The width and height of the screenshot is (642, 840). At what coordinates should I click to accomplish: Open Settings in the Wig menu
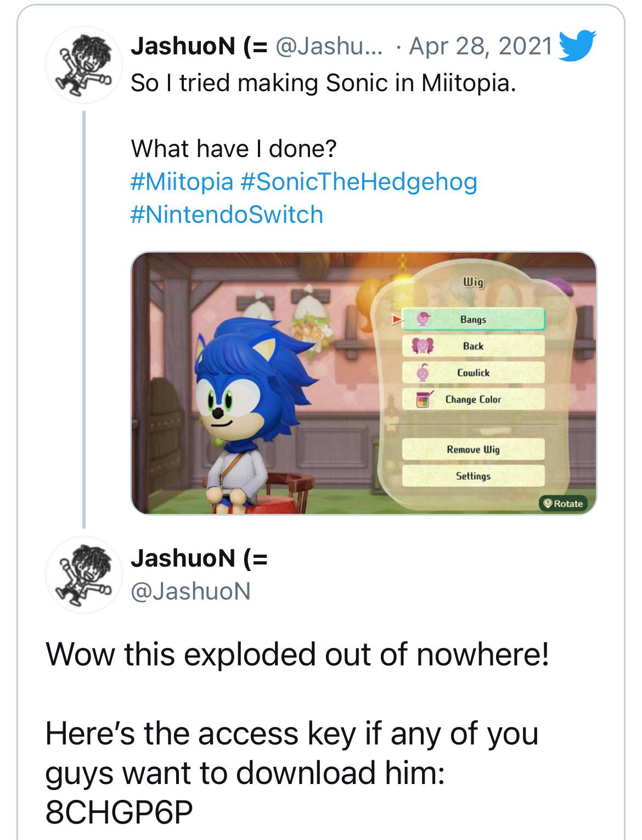point(473,476)
